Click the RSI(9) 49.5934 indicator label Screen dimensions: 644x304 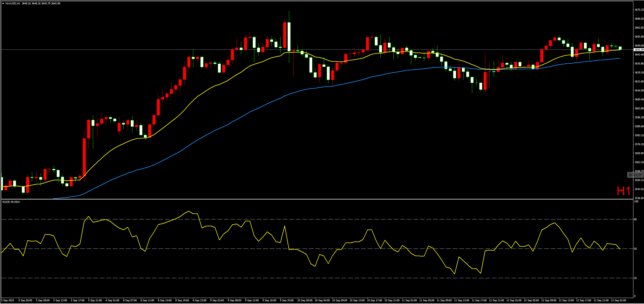tap(11, 202)
